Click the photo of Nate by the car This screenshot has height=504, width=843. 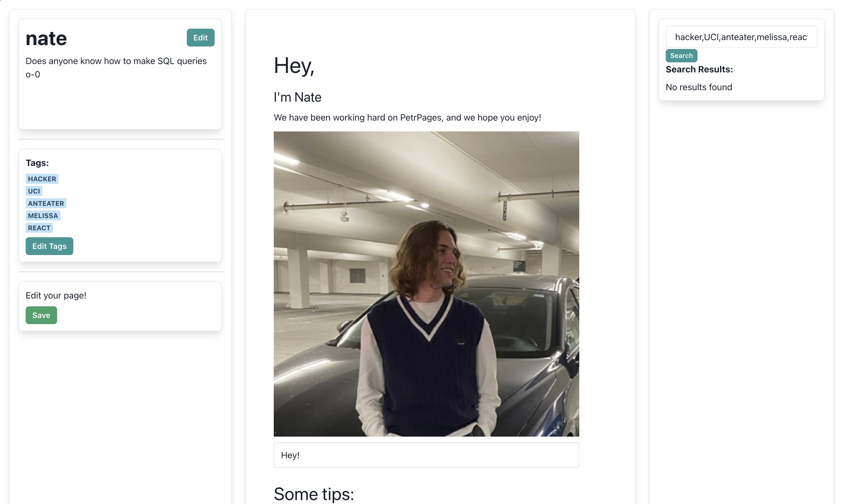click(426, 283)
